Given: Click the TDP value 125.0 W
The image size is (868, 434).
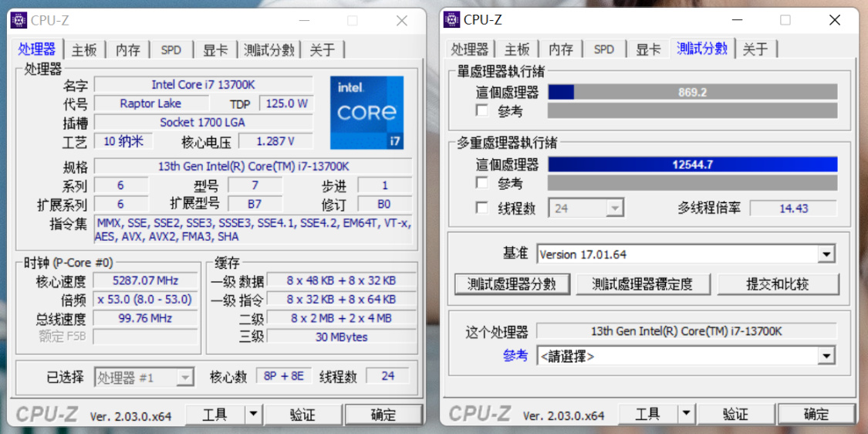Looking at the screenshot, I should click(x=286, y=103).
